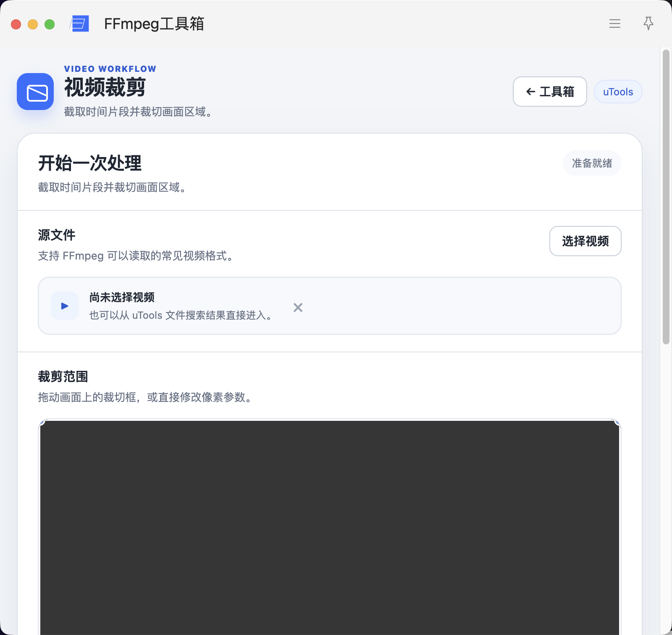Click the 裁剪范围 section heading

point(63,376)
